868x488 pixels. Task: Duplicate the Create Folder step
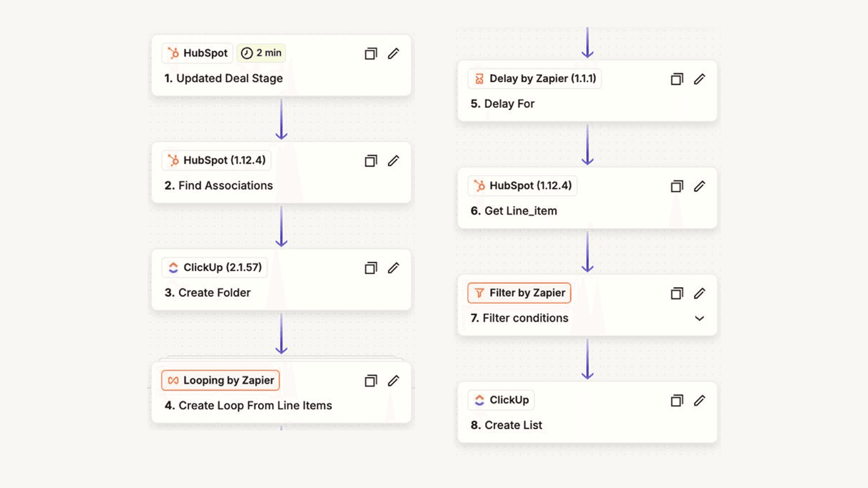point(371,268)
